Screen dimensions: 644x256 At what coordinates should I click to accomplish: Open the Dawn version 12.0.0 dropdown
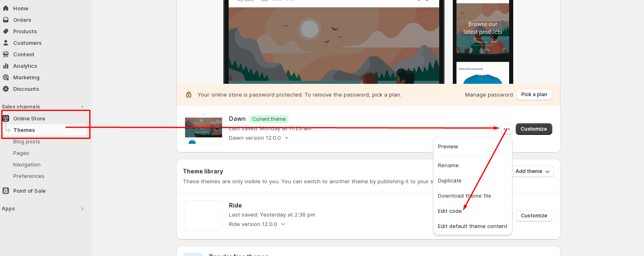pos(259,138)
